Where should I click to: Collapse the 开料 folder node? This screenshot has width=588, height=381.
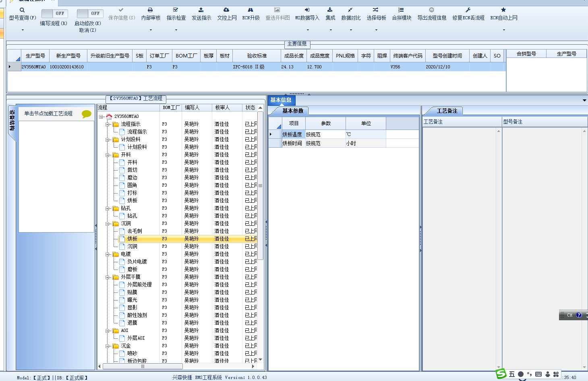tap(108, 155)
